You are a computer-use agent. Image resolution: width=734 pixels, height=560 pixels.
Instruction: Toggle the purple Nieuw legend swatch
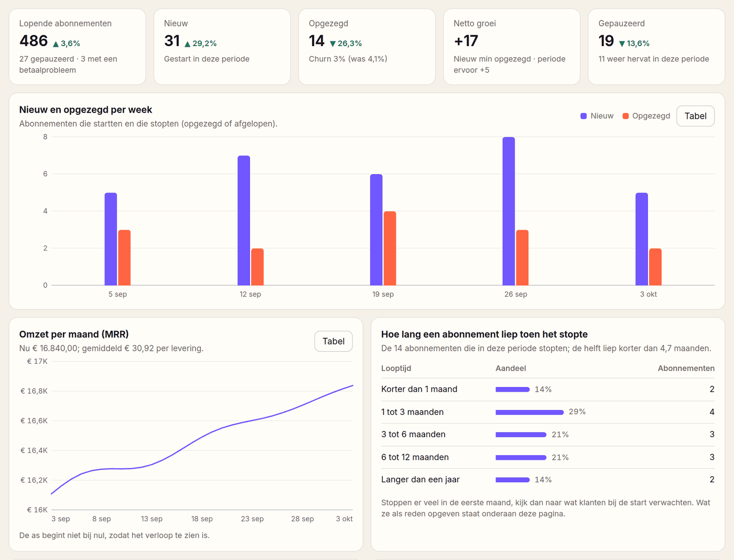pos(584,116)
